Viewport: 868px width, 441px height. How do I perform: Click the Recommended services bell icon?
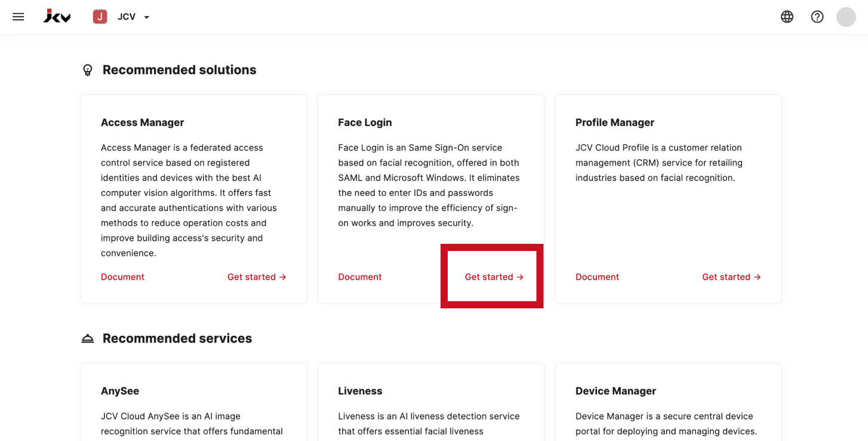click(88, 339)
